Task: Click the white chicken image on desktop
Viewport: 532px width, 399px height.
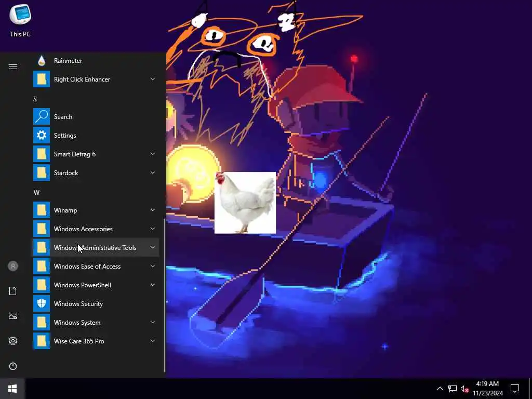Action: pyautogui.click(x=245, y=203)
